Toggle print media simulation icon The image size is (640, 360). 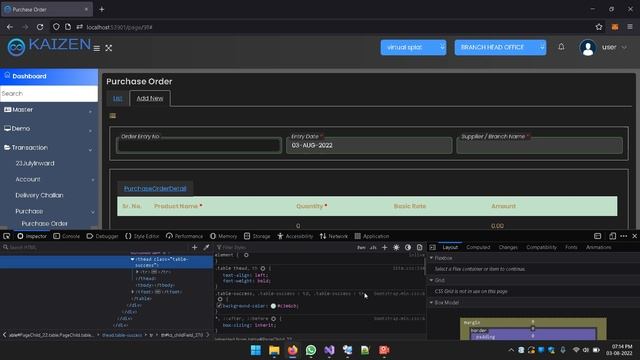click(x=419, y=247)
